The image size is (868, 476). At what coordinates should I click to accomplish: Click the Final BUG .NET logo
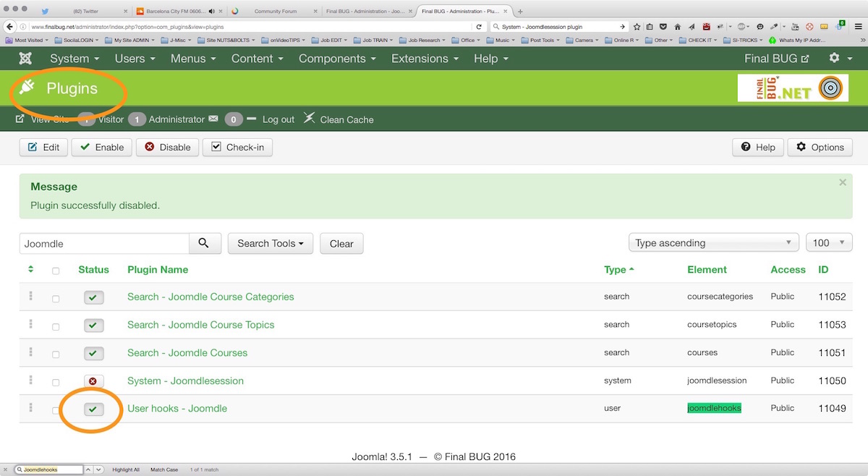point(792,88)
